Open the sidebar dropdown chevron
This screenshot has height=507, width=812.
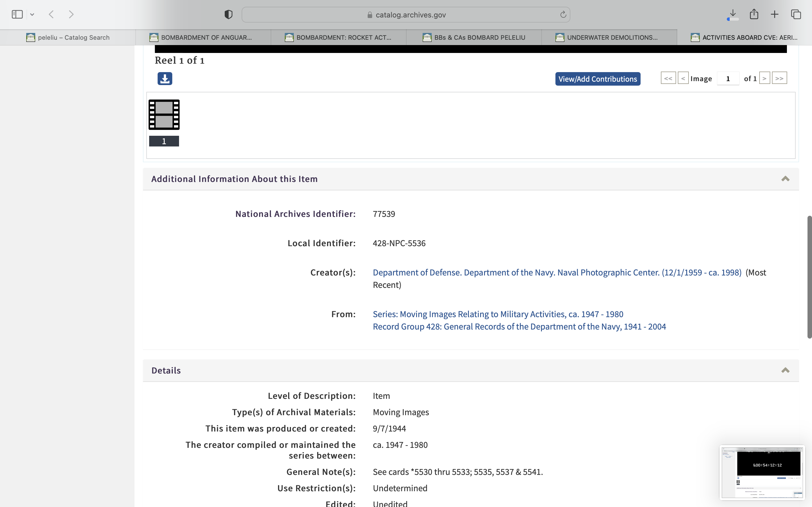[32, 14]
